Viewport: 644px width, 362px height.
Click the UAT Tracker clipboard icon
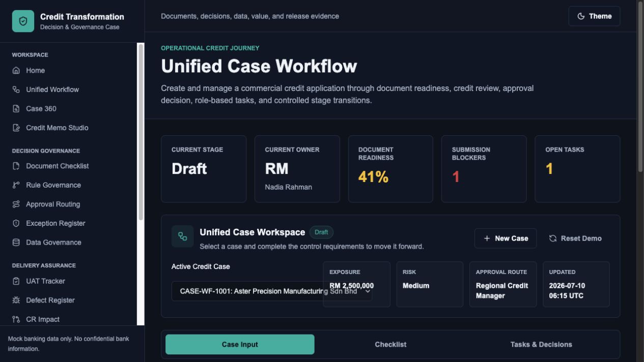[x=16, y=281]
